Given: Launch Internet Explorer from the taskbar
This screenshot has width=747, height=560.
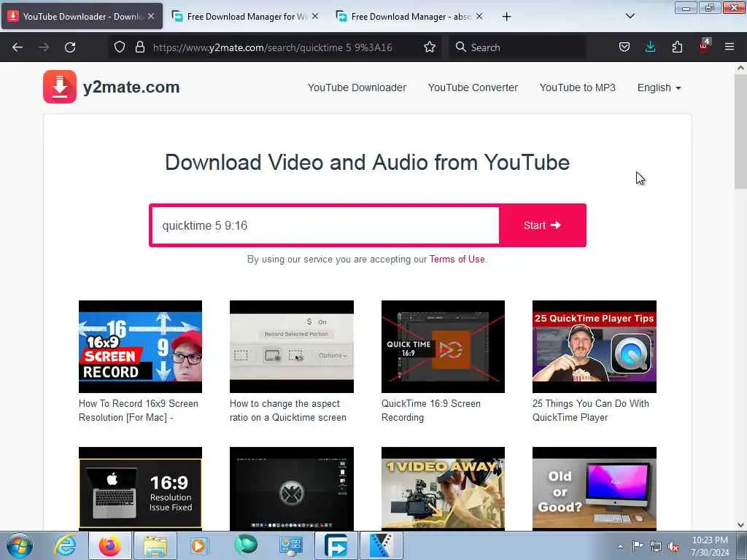Looking at the screenshot, I should 65,545.
